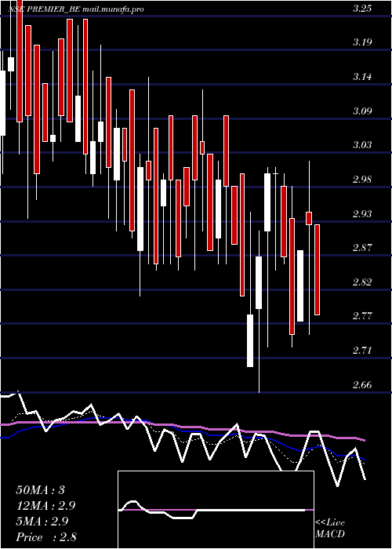Click the 2.93 price axis label
Image resolution: width=392 pixels, height=549 pixels.
click(362, 213)
